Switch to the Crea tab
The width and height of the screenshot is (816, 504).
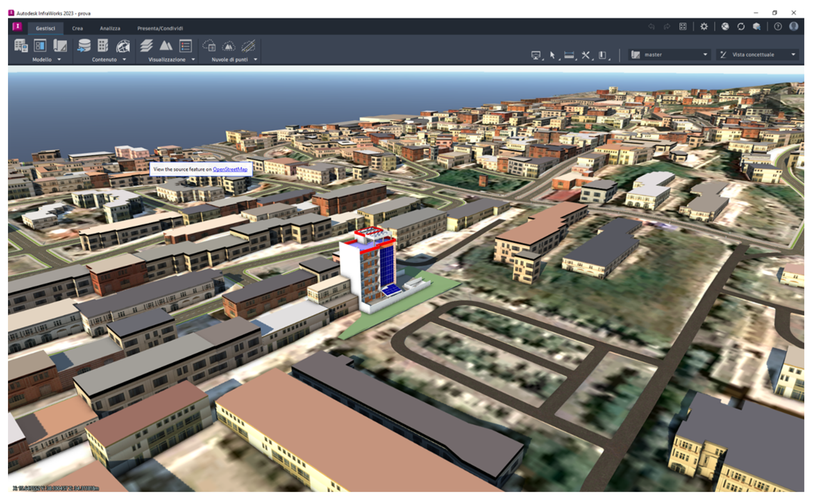[x=77, y=28]
